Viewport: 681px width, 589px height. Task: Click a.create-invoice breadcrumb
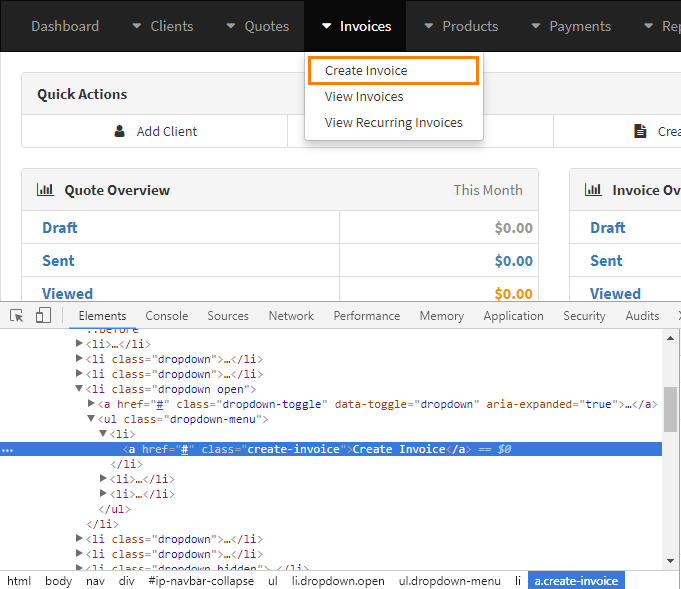point(576,580)
